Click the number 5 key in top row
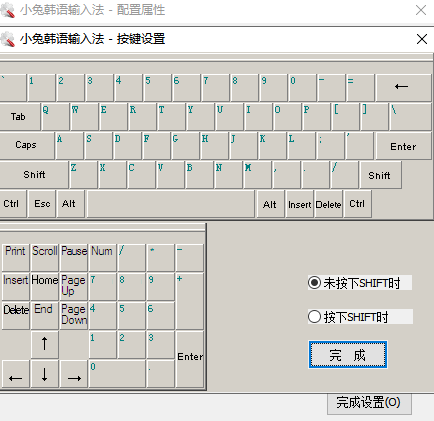 click(158, 88)
